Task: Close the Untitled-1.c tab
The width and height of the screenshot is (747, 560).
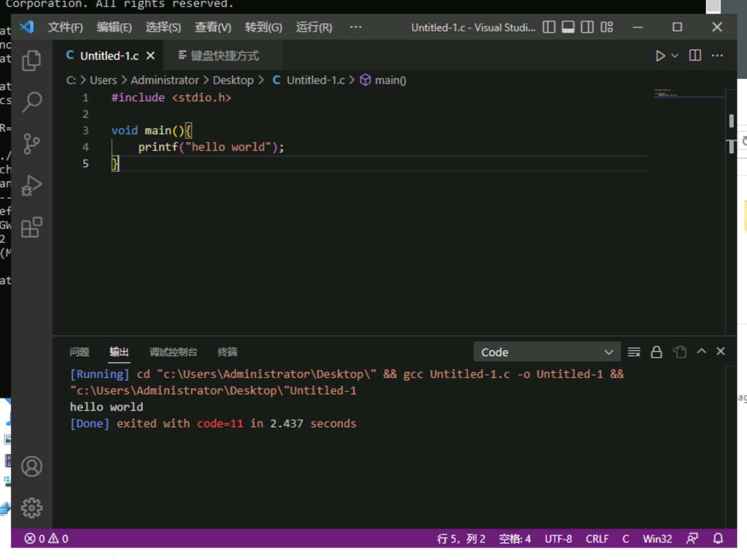Action: tap(151, 55)
